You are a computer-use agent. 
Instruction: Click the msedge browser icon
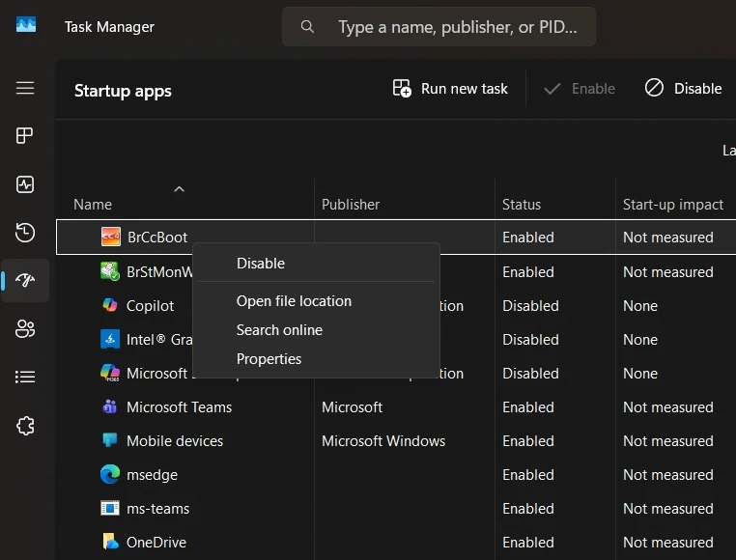tap(110, 474)
